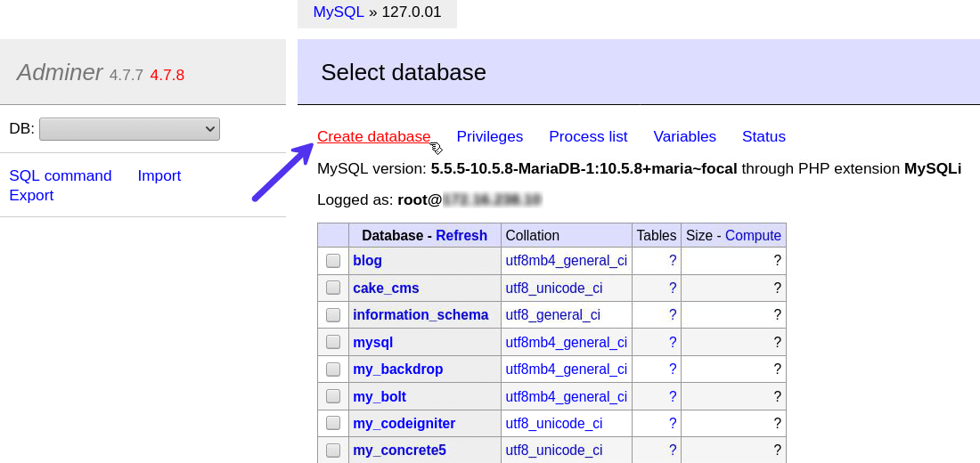Click the 4.7.8 new version link
Screen dimensions: 980x463
point(167,75)
